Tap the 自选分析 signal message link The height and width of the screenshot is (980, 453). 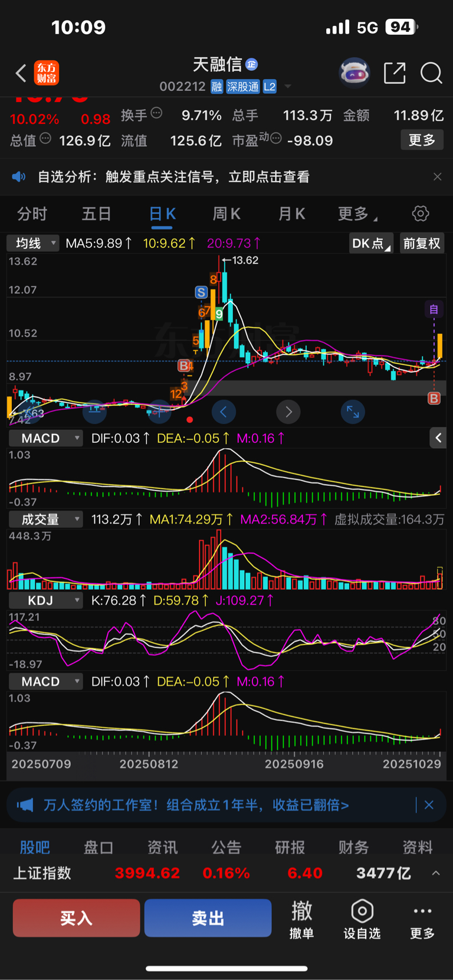point(173,176)
